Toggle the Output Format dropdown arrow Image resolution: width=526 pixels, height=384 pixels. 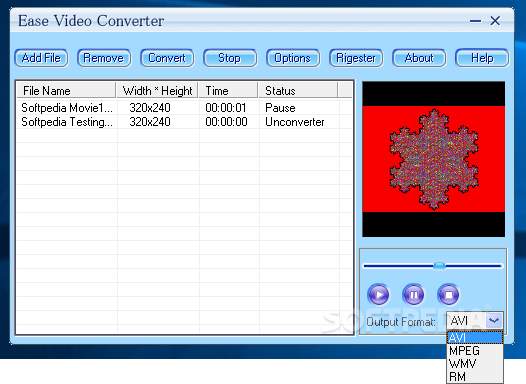494,321
